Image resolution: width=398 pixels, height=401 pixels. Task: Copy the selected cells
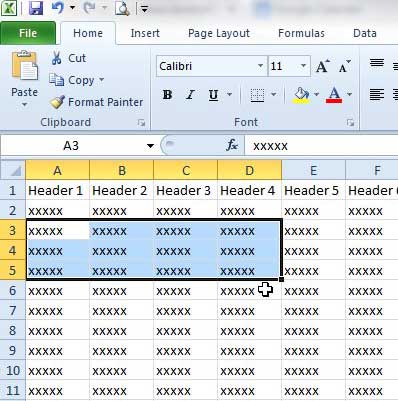pyautogui.click(x=72, y=80)
